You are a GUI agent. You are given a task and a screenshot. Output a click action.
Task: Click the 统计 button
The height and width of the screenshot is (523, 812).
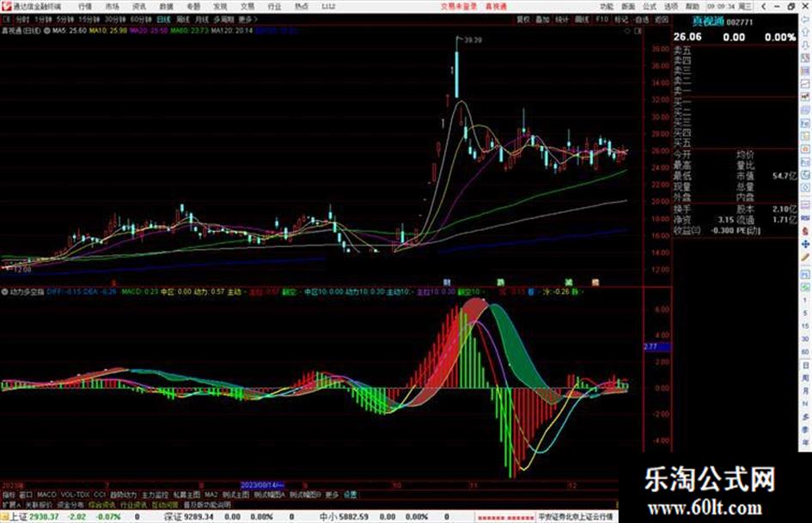562,19
